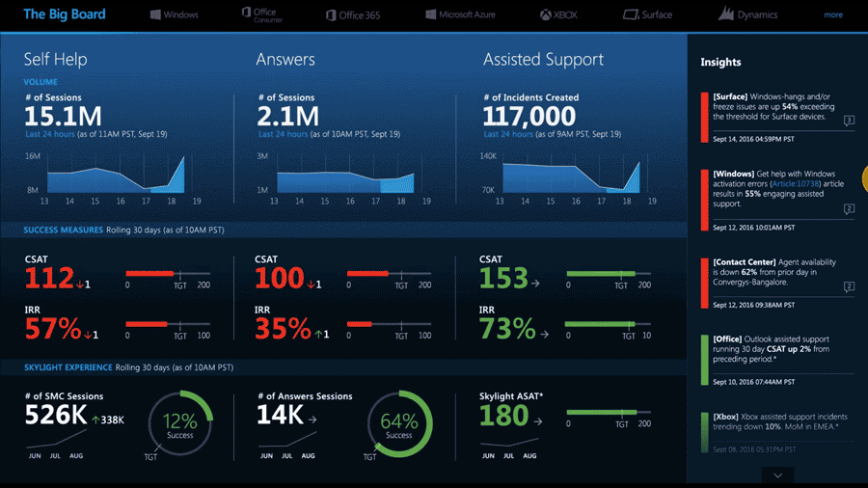Go to The Big Board home title
The height and width of the screenshot is (488, 868).
coord(65,14)
